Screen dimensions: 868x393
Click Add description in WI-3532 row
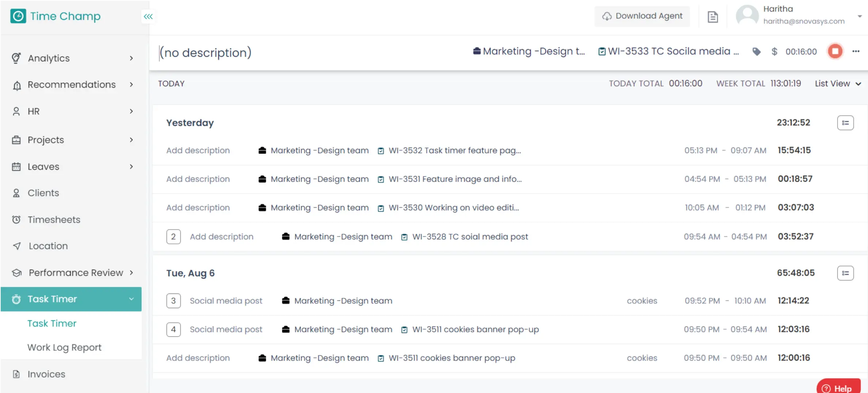[198, 150]
